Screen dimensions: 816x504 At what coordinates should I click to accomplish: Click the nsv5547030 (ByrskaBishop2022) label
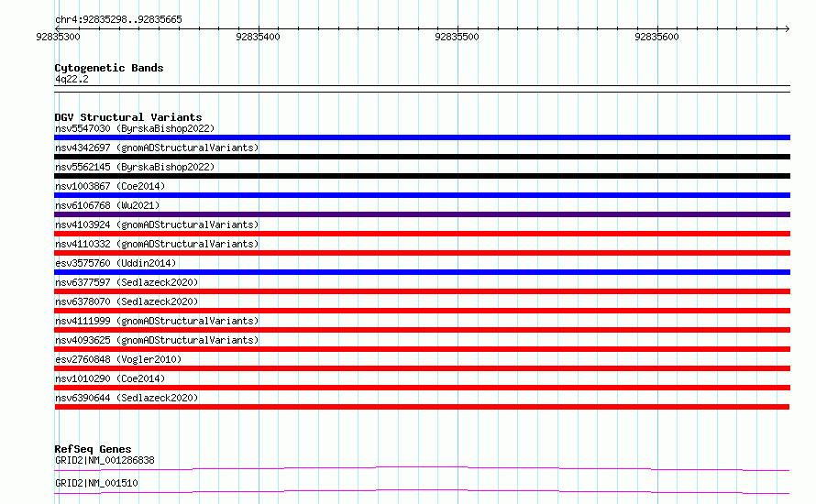135,128
